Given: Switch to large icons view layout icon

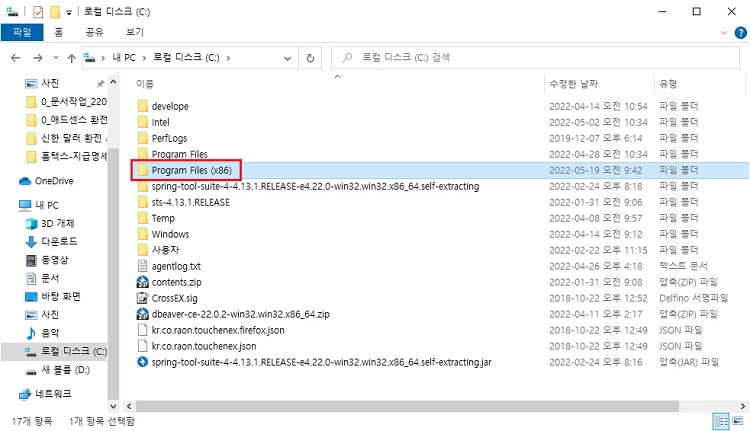Looking at the screenshot, I should tap(738, 421).
